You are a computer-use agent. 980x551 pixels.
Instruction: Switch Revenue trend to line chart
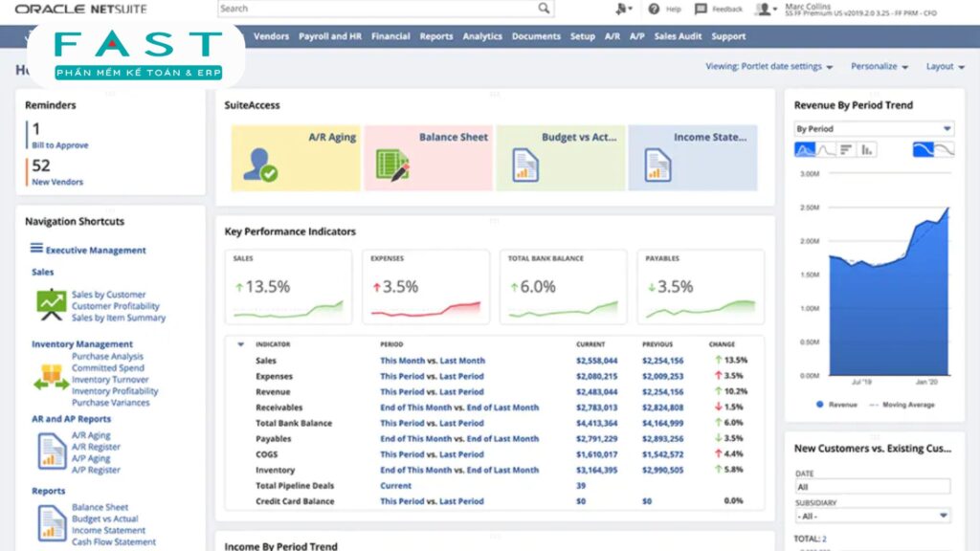pyautogui.click(x=826, y=150)
